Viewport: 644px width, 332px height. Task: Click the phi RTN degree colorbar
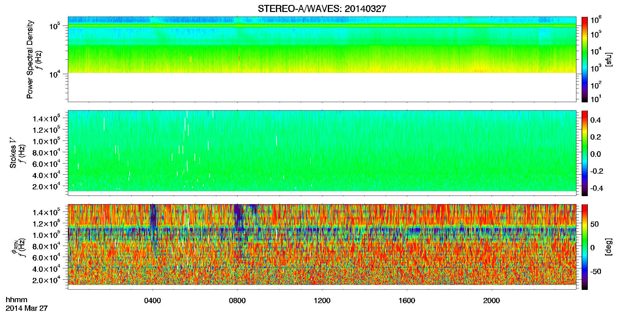pos(585,247)
